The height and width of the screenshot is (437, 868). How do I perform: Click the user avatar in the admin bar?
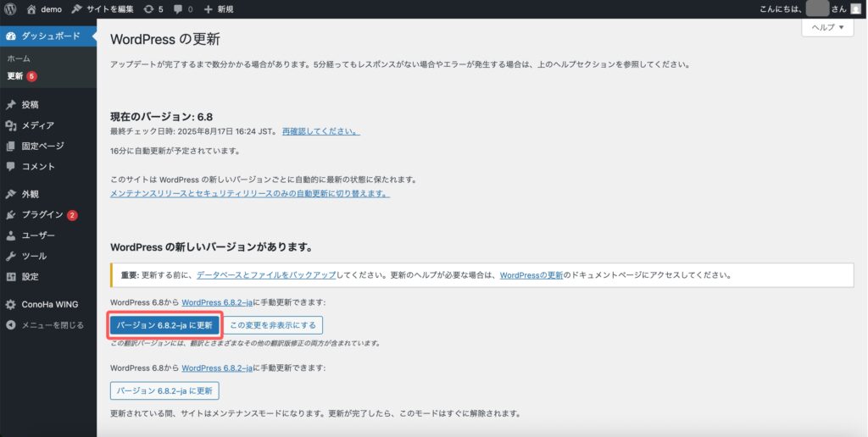pyautogui.click(x=855, y=8)
